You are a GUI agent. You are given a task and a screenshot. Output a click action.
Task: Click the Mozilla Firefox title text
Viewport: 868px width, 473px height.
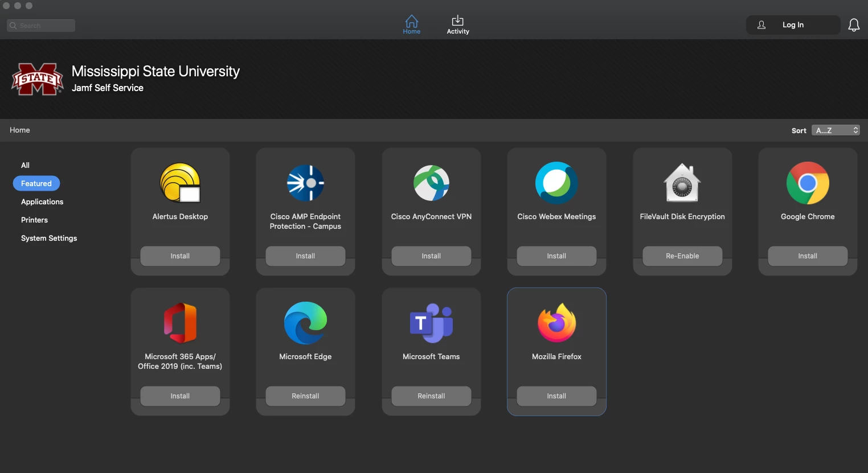556,357
